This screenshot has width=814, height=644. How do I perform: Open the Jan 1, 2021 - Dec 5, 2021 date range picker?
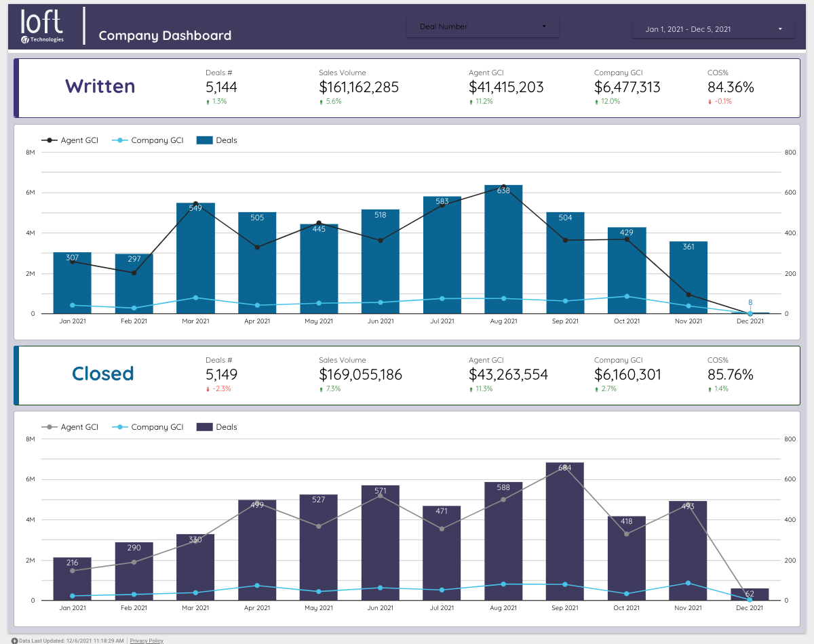pyautogui.click(x=712, y=29)
